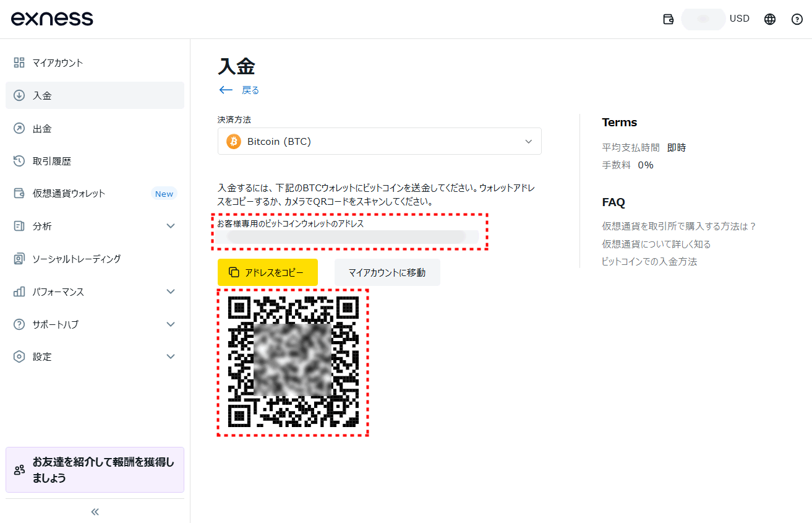The width and height of the screenshot is (812, 523).
Task: Click the orange Bitcoin coin icon
Action: point(234,141)
